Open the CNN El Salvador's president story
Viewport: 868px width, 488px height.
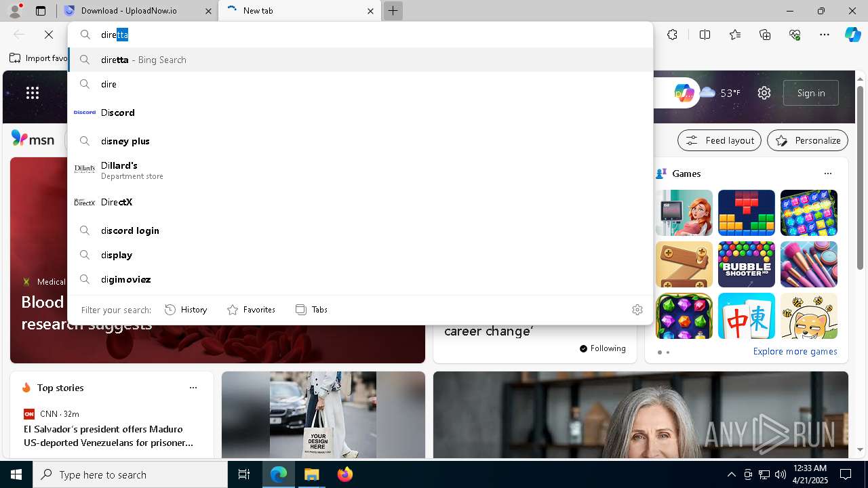coord(108,436)
